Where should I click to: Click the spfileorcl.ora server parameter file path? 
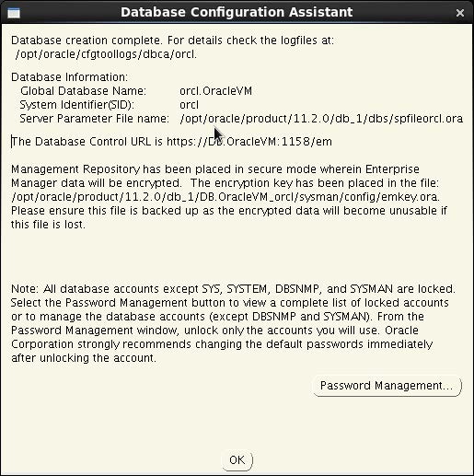coord(321,119)
